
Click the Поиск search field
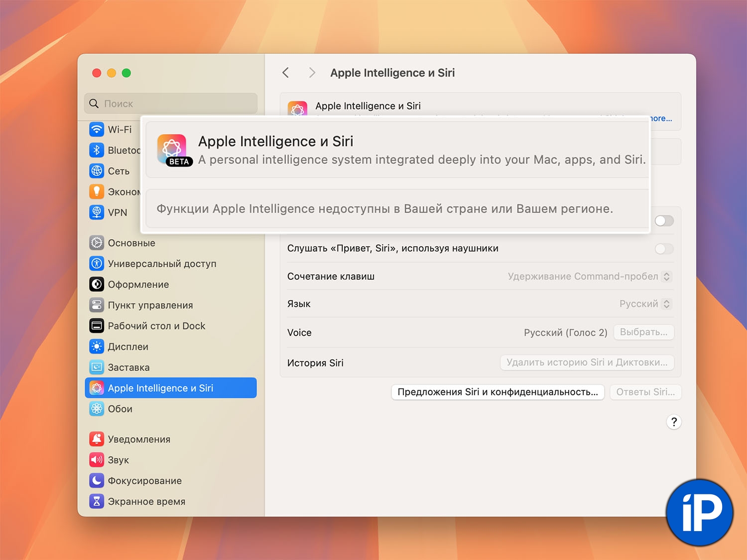click(171, 104)
